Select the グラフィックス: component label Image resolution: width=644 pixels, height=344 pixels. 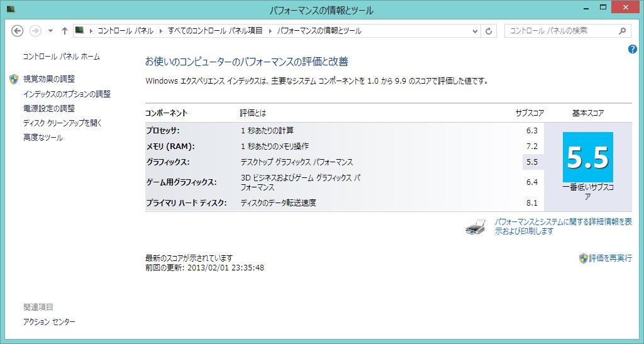(x=168, y=162)
